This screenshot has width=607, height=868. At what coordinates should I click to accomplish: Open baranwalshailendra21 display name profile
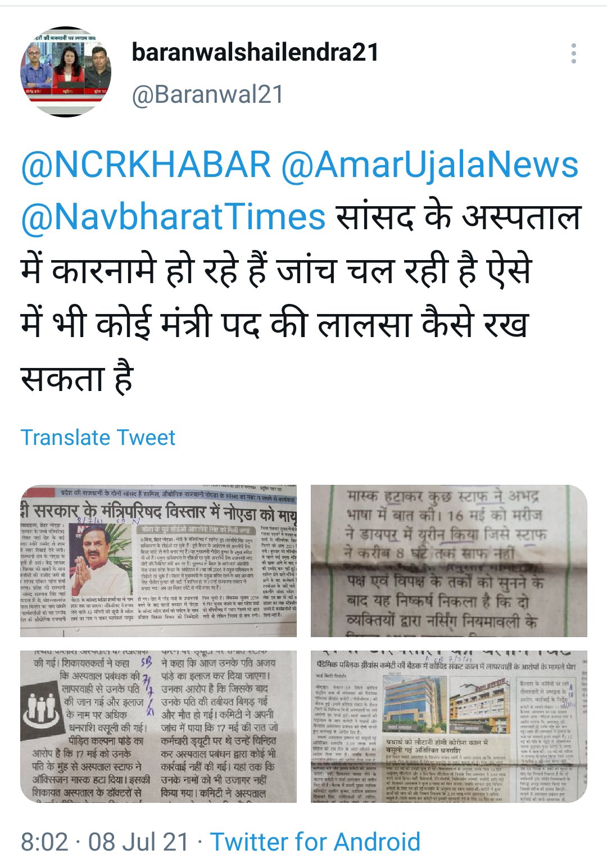point(255,53)
